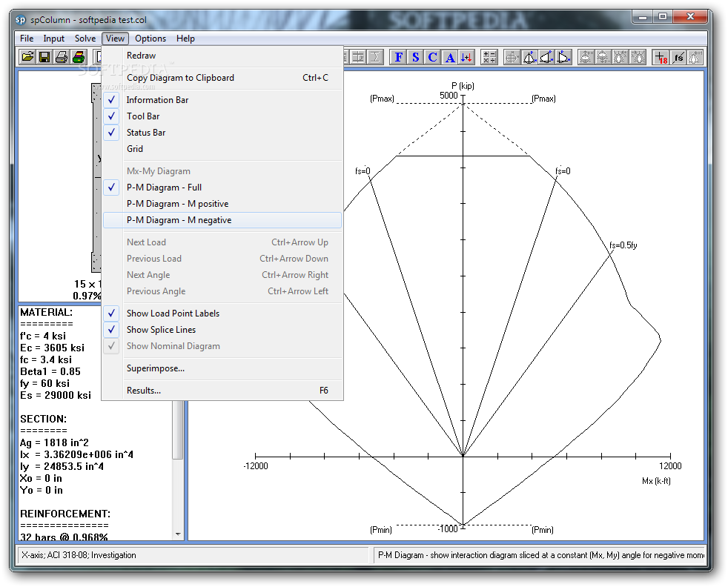Click the 'Es = 29000 ksi' line

pyautogui.click(x=56, y=395)
